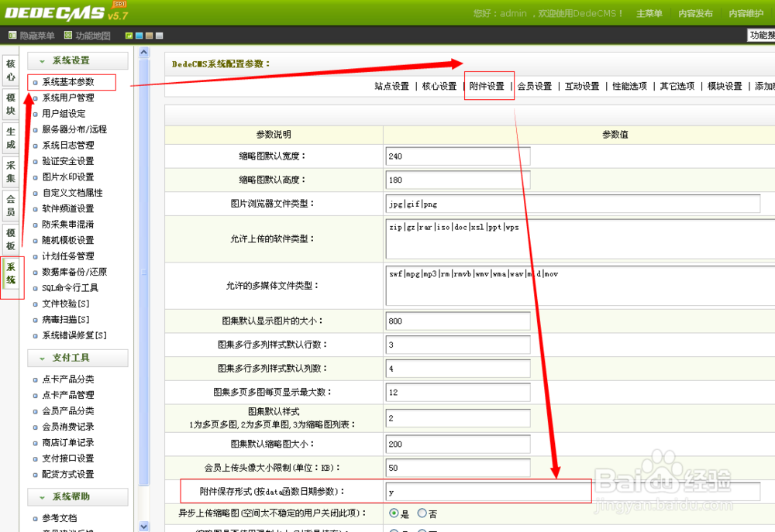
Task: Open 图片水印设置 in the sidebar
Action: point(67,177)
